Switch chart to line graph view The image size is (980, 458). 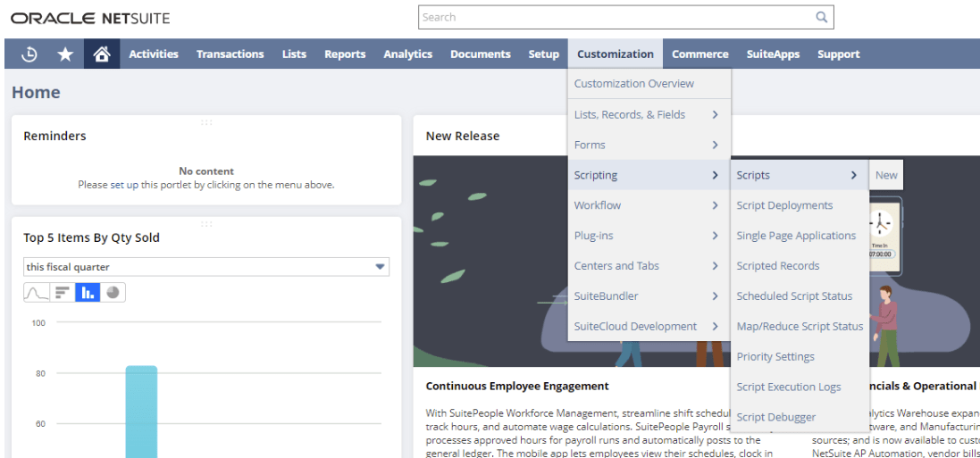point(37,293)
